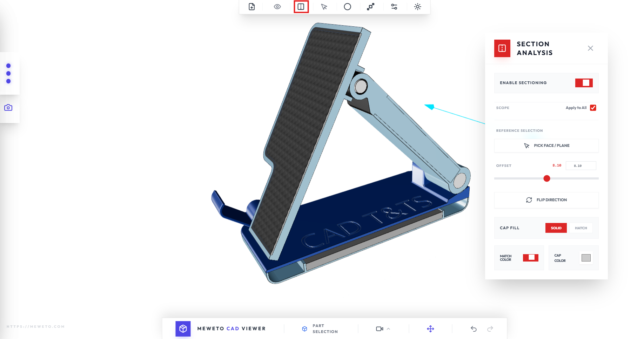Open Part Selection in bottom bar

point(320,328)
